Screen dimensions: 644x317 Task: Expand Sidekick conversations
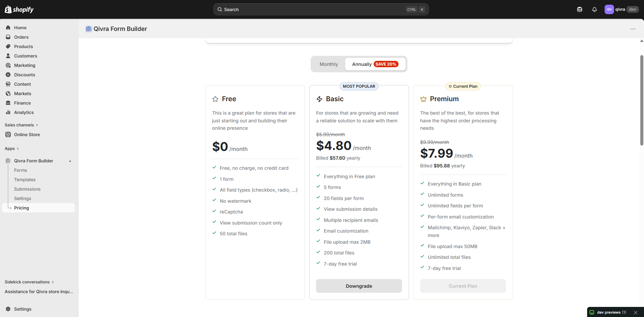pyautogui.click(x=29, y=282)
